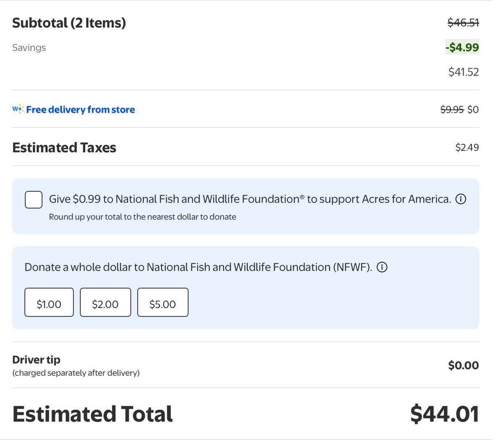Click the Estimated Total heading
The width and height of the screenshot is (504, 440).
coord(92,414)
